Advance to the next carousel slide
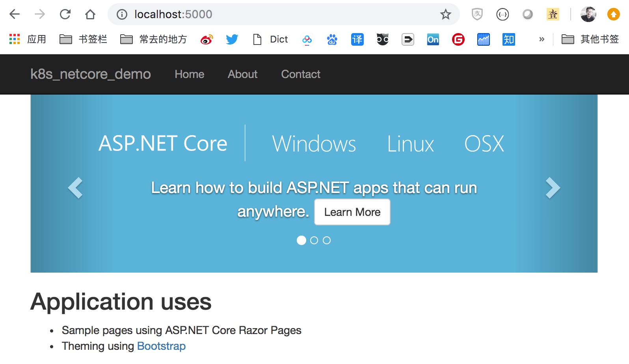The height and width of the screenshot is (364, 629). pos(553,188)
